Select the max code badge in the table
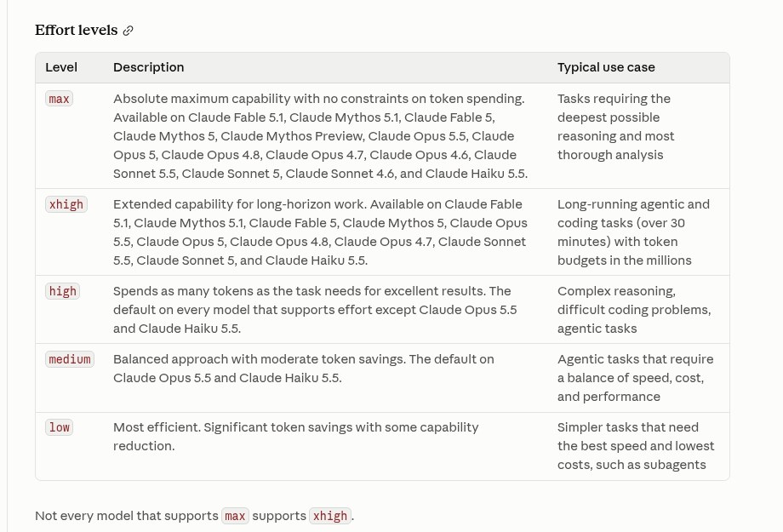Image resolution: width=783 pixels, height=532 pixels. tap(59, 99)
